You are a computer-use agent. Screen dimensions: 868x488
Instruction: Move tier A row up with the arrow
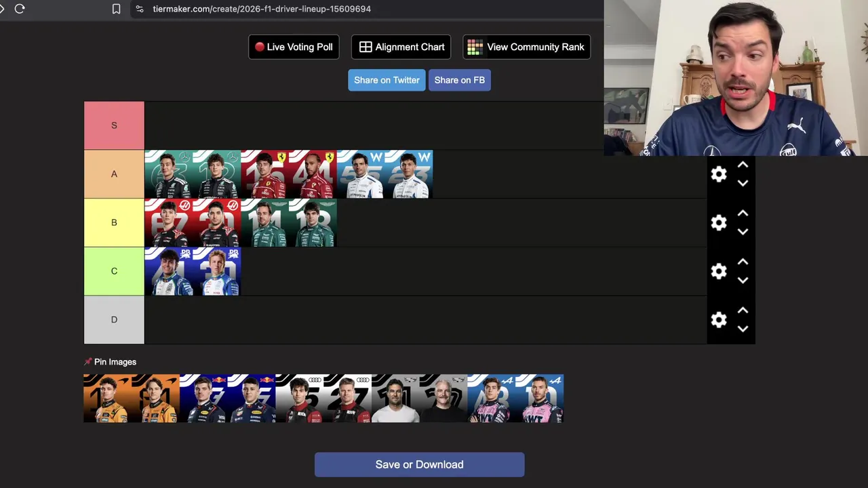point(743,165)
